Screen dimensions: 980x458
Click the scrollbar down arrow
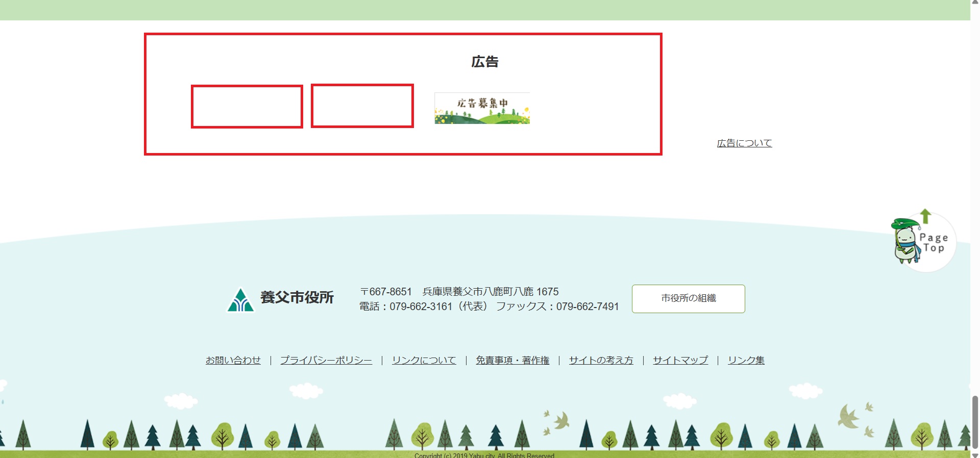[975, 454]
